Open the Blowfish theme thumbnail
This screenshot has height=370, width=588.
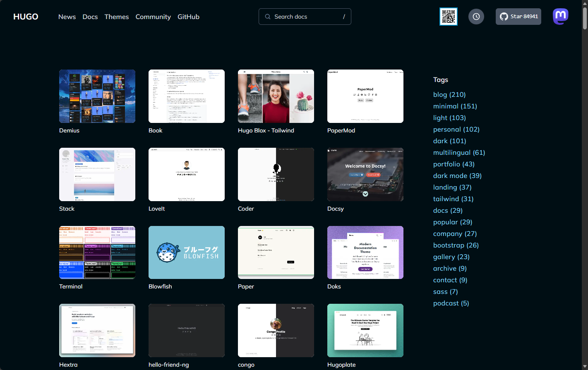pyautogui.click(x=186, y=252)
